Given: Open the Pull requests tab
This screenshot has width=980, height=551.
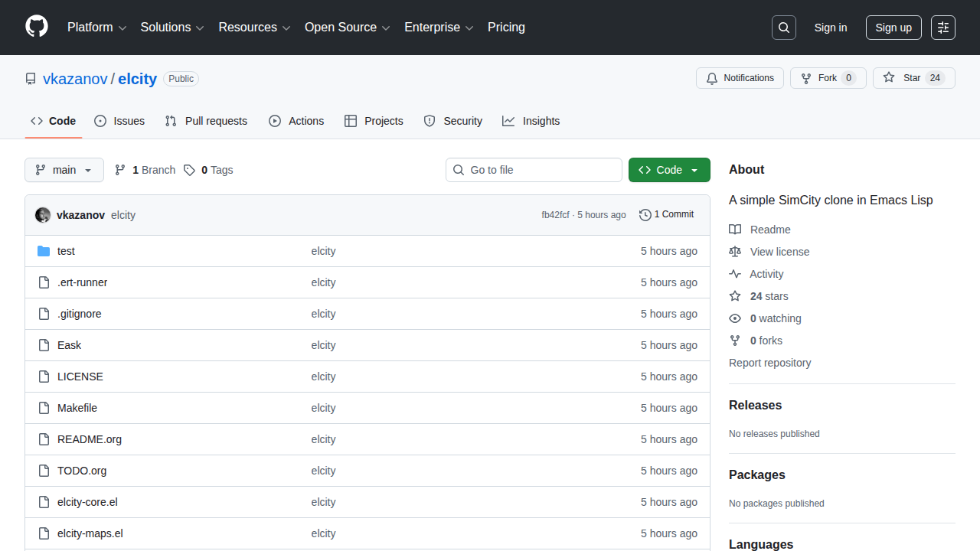Looking at the screenshot, I should [206, 121].
